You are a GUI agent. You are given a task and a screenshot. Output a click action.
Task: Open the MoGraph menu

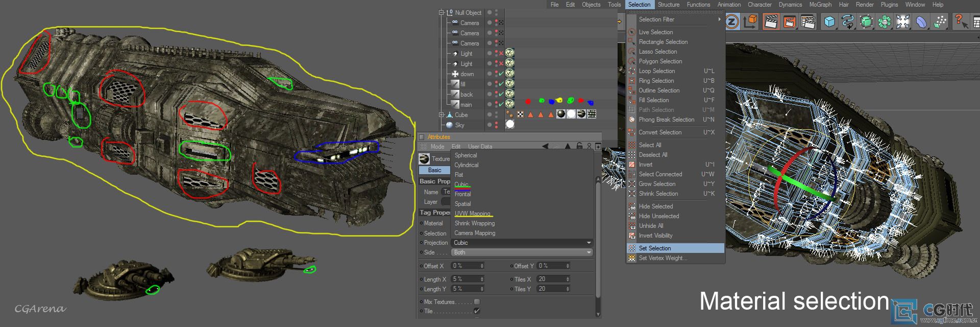click(x=820, y=5)
